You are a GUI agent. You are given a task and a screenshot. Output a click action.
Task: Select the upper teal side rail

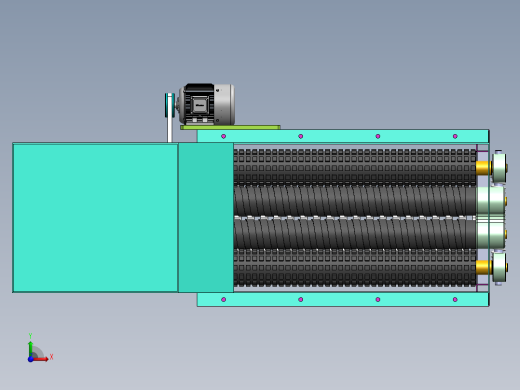click(343, 136)
